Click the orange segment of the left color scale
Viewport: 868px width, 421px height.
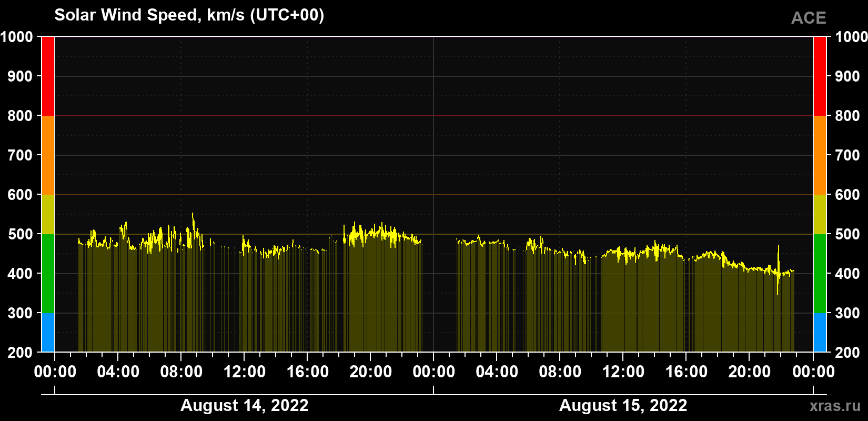48,155
